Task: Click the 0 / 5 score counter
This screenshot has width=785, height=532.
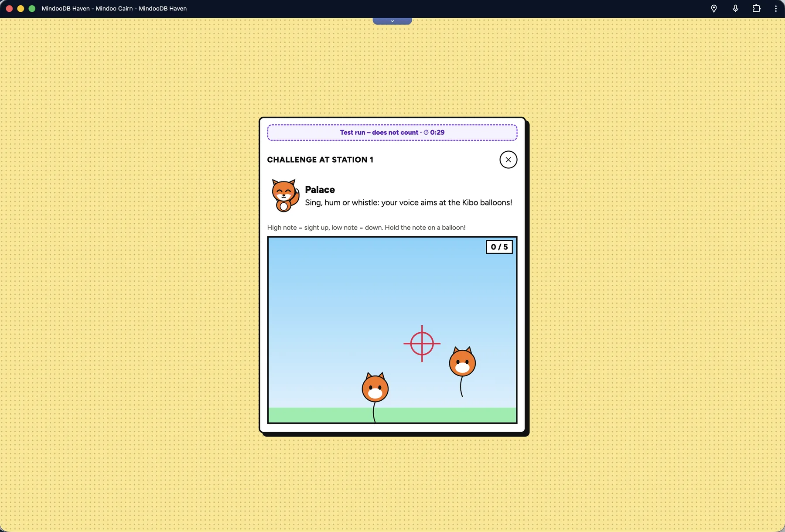Action: point(499,247)
